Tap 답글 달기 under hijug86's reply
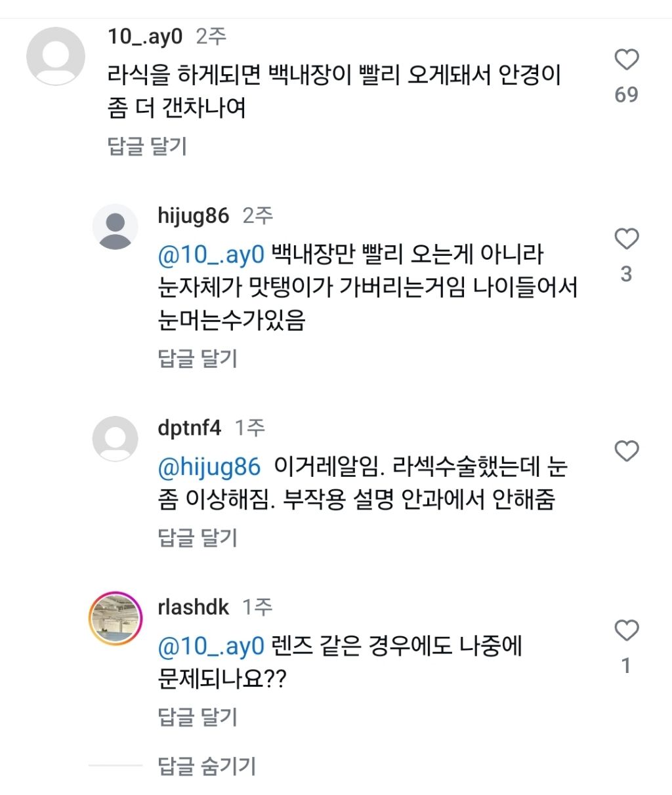 pos(198,358)
